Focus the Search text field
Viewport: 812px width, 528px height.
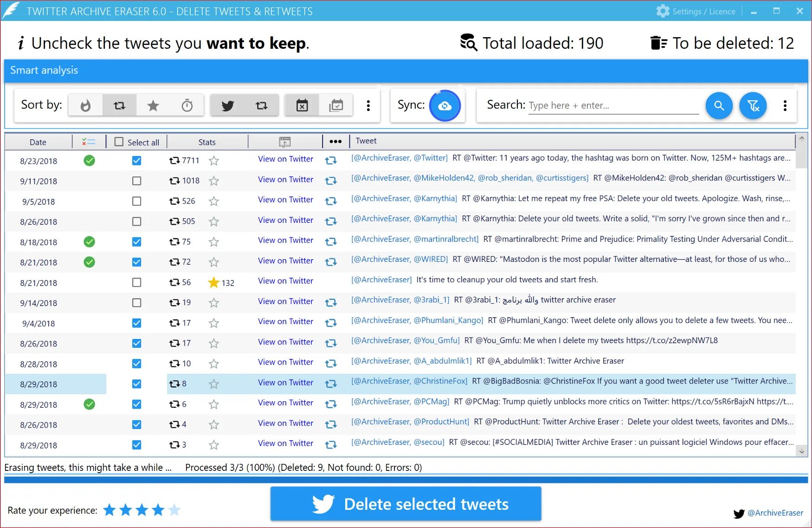tap(613, 105)
